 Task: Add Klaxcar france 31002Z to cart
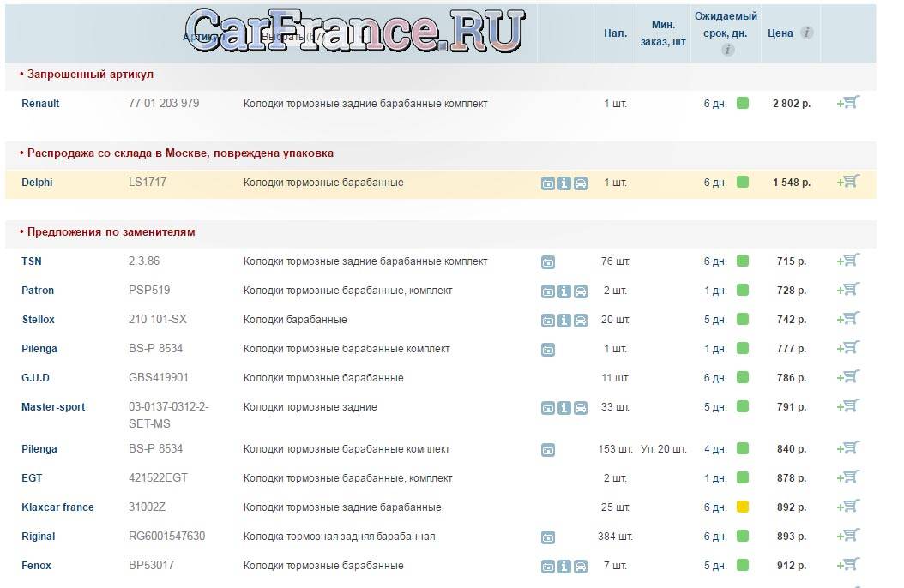(x=848, y=507)
